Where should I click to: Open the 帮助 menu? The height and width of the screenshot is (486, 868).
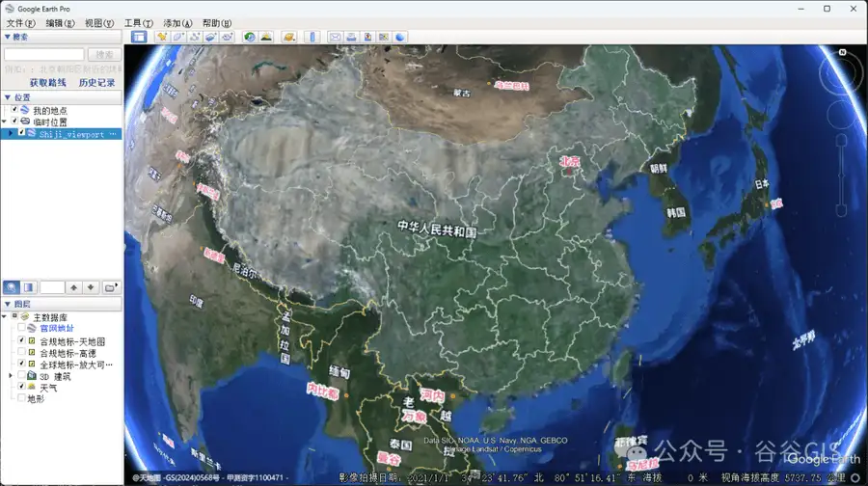coord(216,23)
